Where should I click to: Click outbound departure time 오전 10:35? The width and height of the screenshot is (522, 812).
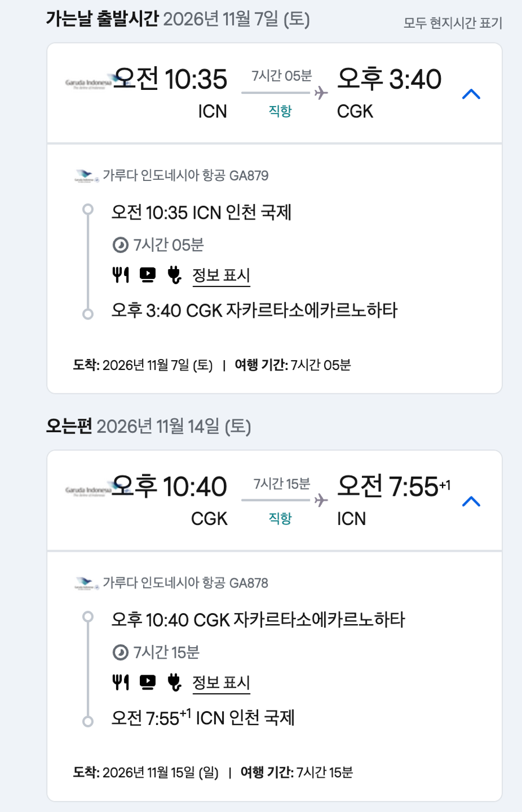point(171,79)
